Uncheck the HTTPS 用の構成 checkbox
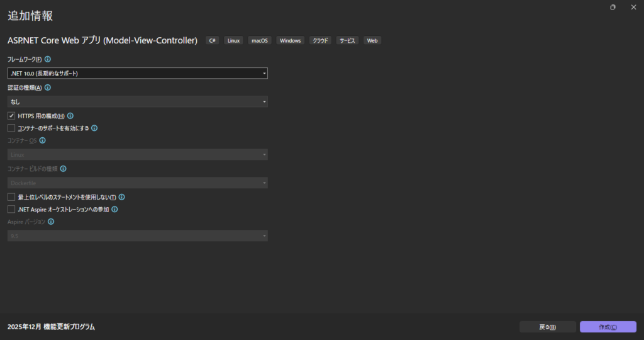The height and width of the screenshot is (340, 644). pyautogui.click(x=11, y=116)
